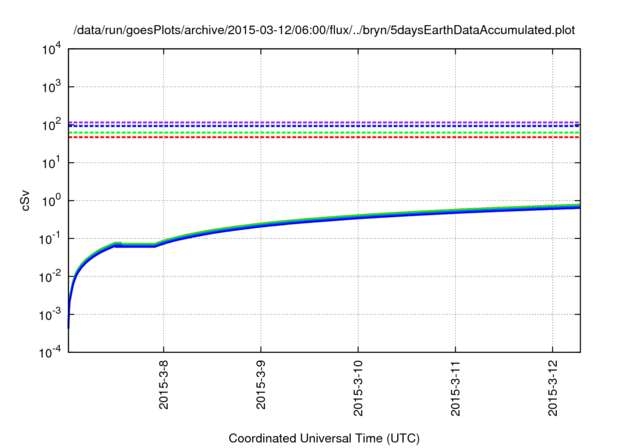Click the purple dashed threshold line
640x448 pixels.
[324, 122]
